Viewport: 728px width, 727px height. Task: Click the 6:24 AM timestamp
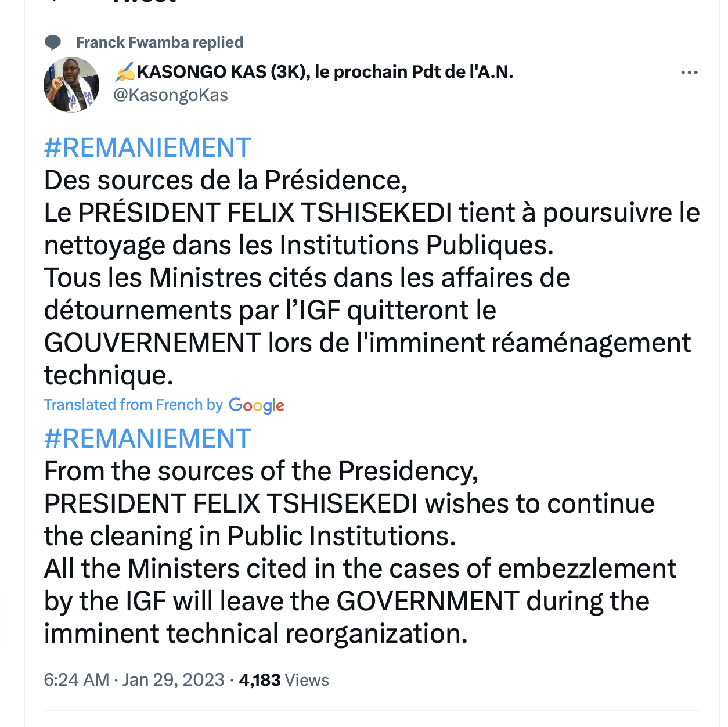coord(76,680)
